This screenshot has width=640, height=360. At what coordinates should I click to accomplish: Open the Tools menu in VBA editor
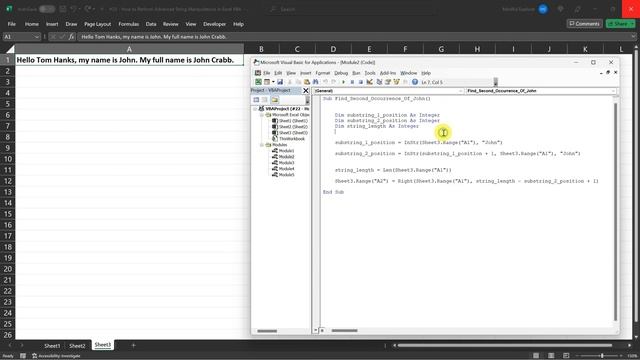pyautogui.click(x=370, y=73)
